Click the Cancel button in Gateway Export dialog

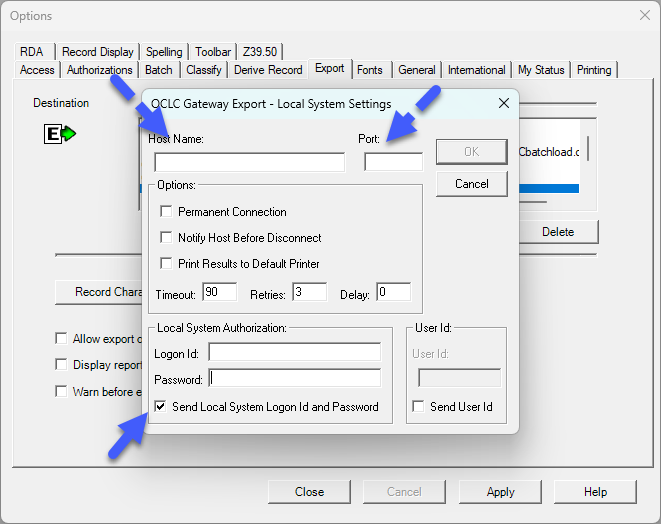click(x=472, y=184)
